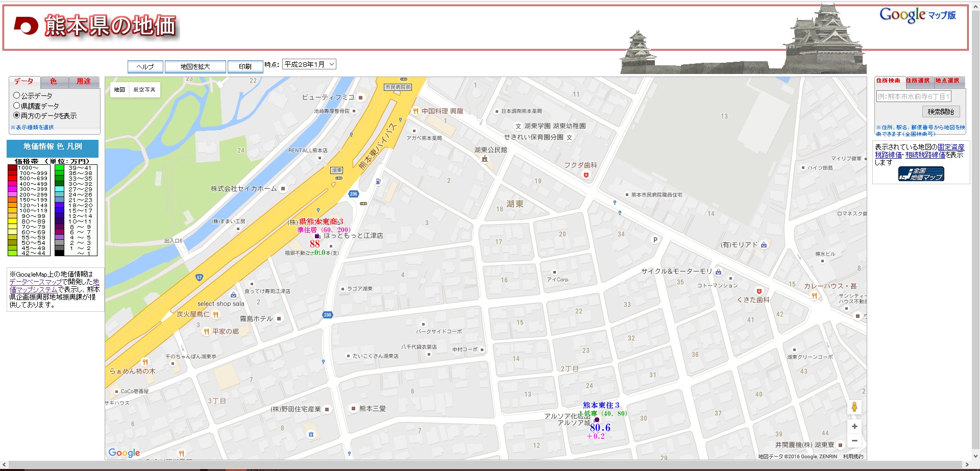The height and width of the screenshot is (471, 980).
Task: Open the データベースマップ link
Action: point(35,282)
